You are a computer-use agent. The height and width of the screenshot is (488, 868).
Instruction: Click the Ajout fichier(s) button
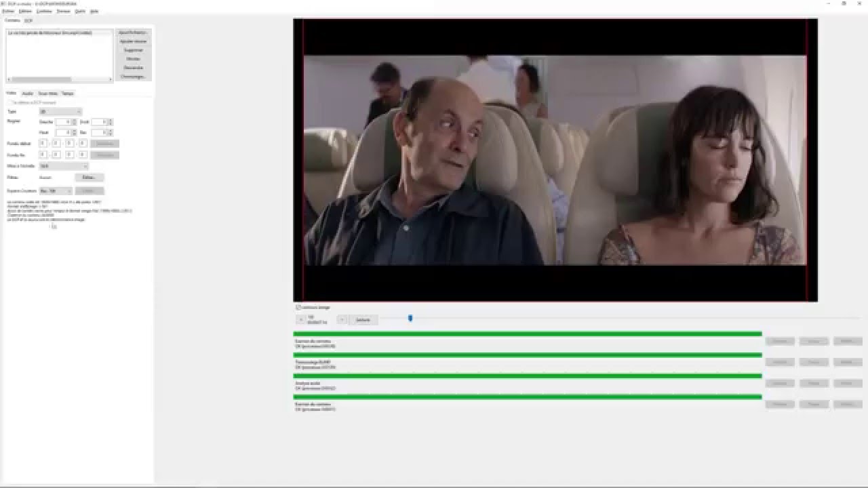[133, 33]
